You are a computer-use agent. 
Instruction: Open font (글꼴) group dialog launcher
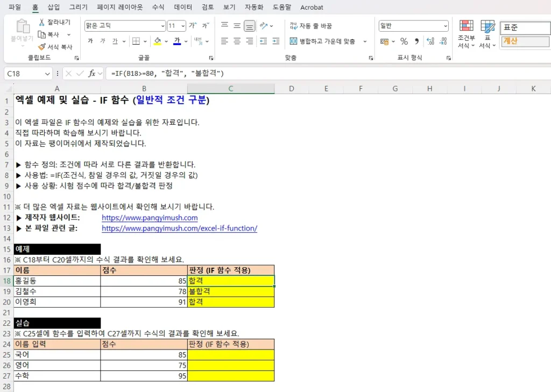coord(211,58)
